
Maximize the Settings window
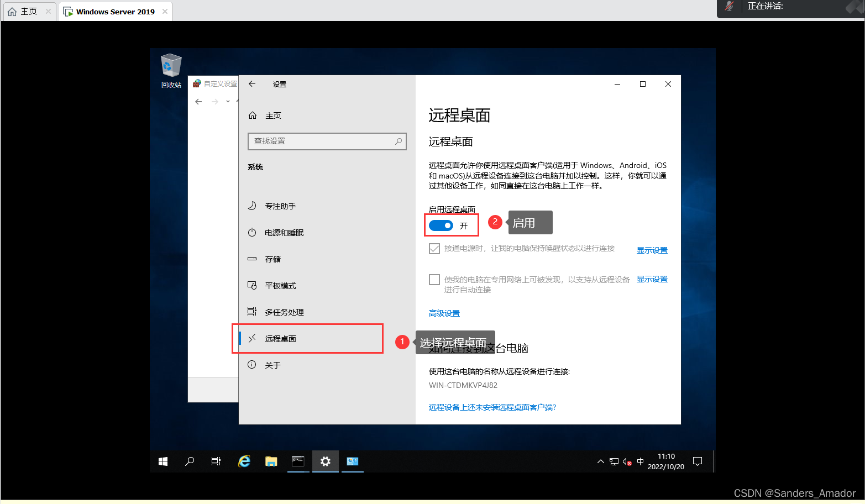pyautogui.click(x=643, y=84)
